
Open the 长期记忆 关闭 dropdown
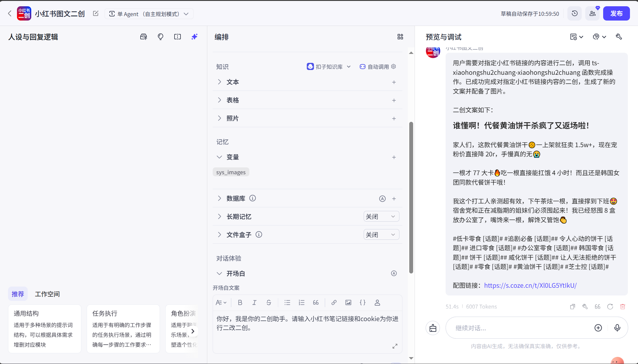[381, 216]
